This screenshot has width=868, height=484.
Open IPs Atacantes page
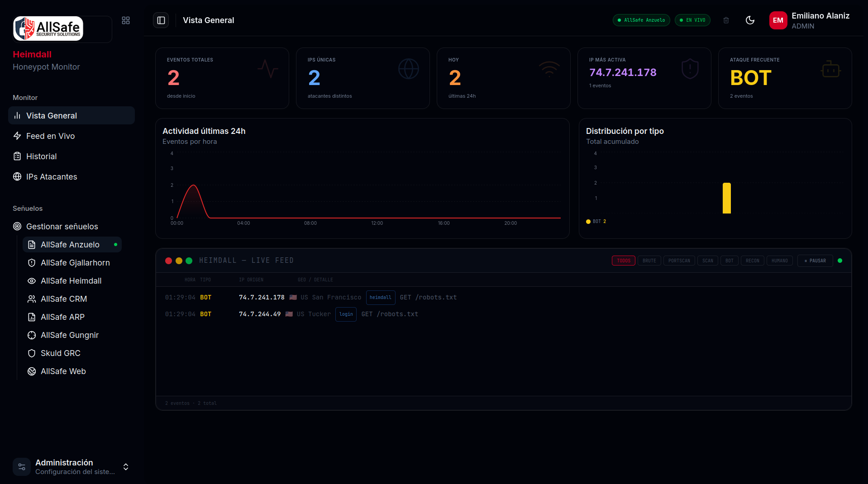72,176
